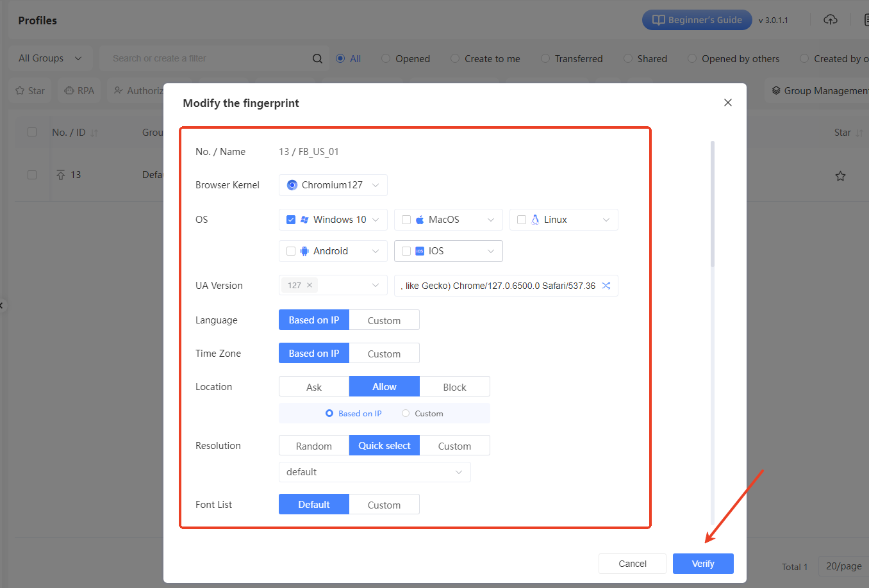Enable the MacOS checkbox
The width and height of the screenshot is (869, 588).
[x=406, y=220]
